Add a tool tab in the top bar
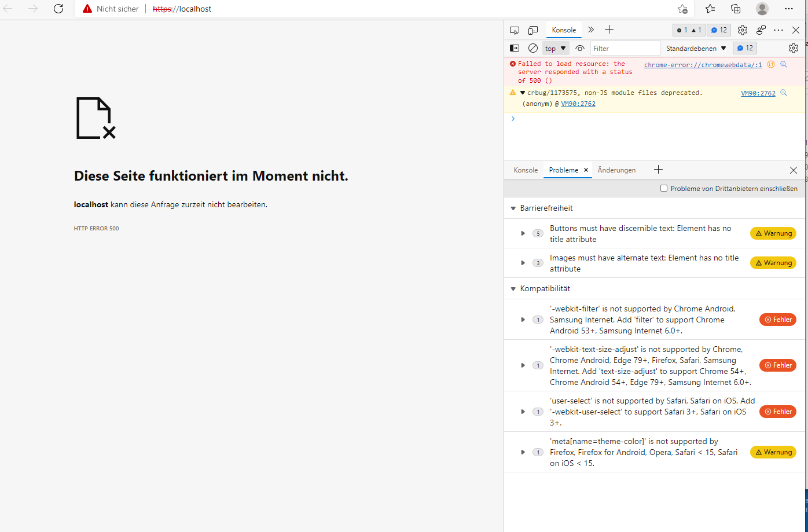Screen dimensions: 808x532 pyautogui.click(x=609, y=30)
